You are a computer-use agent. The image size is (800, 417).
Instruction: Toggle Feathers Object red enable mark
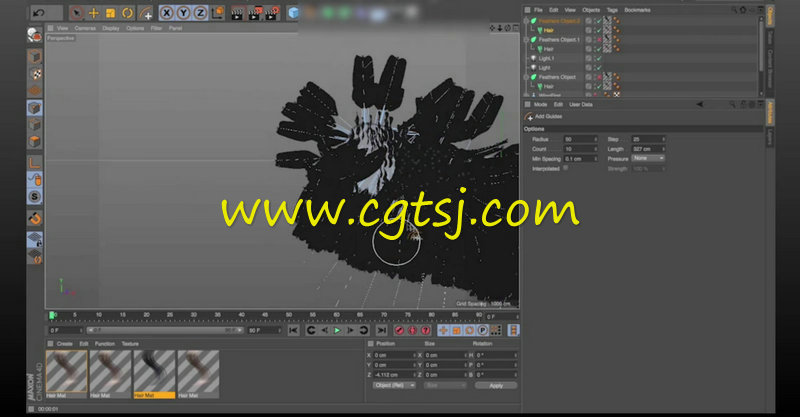tap(599, 77)
